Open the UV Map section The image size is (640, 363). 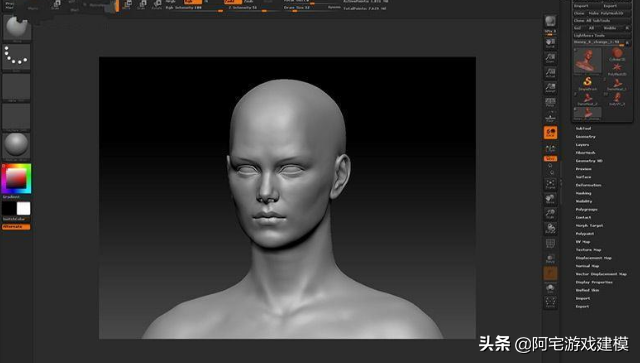pos(583,242)
